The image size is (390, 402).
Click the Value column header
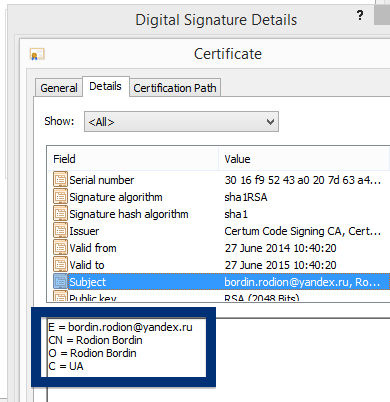click(304, 159)
